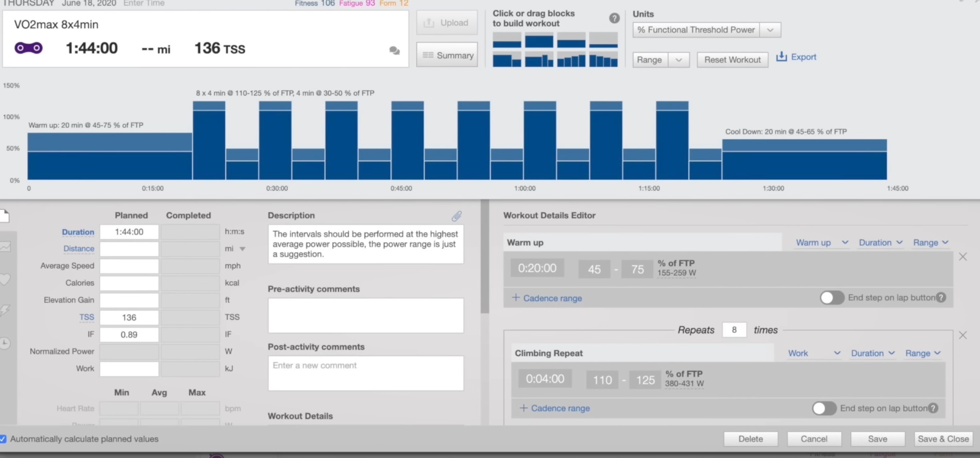Click Save & Close
The height and width of the screenshot is (458, 980).
click(943, 439)
